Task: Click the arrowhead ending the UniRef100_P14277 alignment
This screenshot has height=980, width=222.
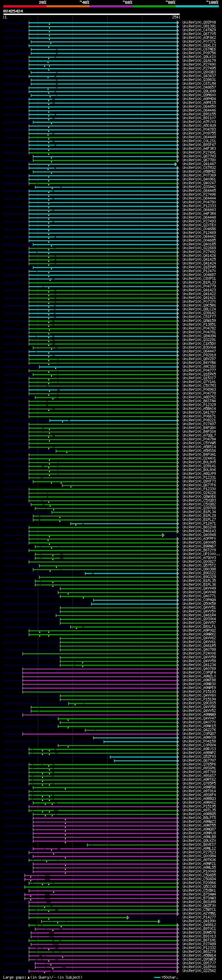Action: tap(128, 918)
